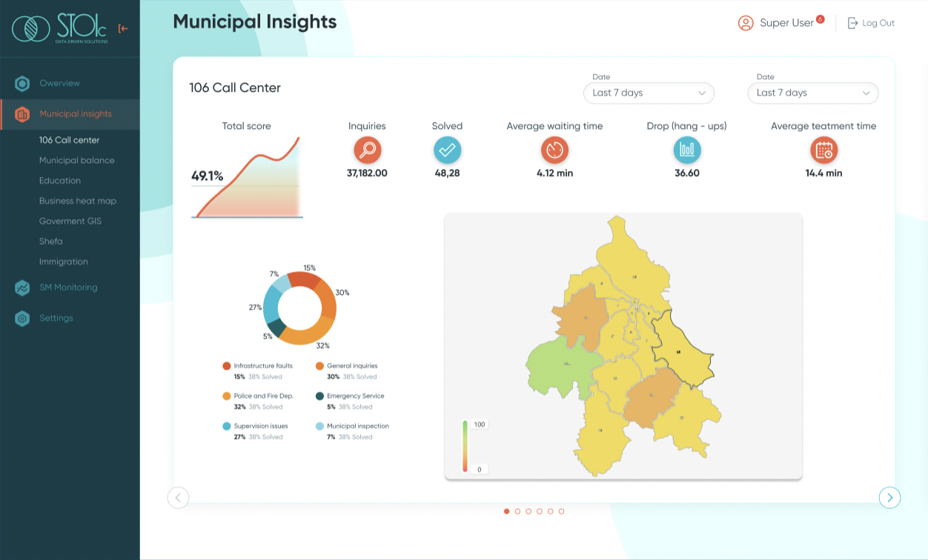Open the Overview menu item
This screenshot has height=560, width=928.
[x=59, y=84]
